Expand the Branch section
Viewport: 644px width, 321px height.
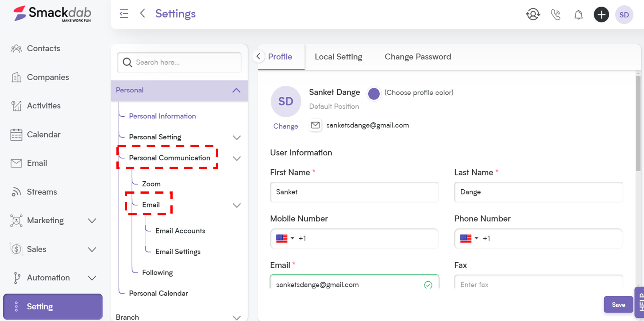[237, 317]
